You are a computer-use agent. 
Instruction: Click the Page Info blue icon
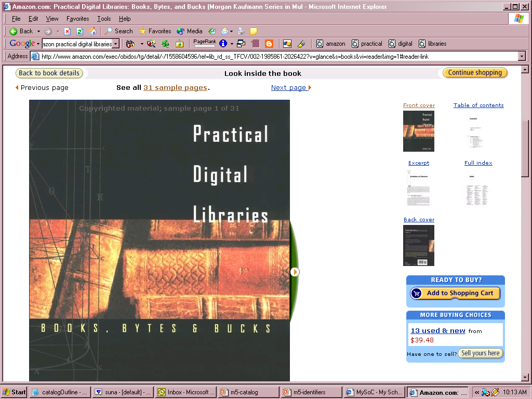[223, 44]
